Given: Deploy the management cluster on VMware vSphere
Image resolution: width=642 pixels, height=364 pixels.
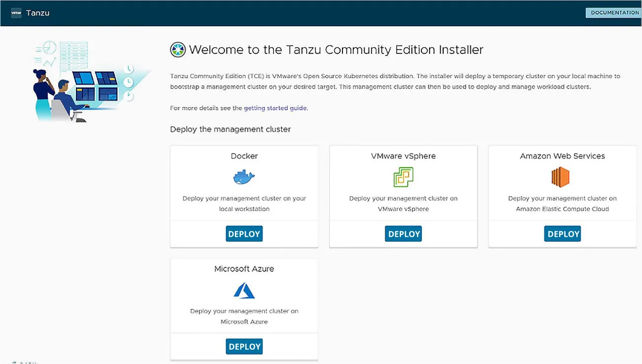Looking at the screenshot, I should point(403,233).
